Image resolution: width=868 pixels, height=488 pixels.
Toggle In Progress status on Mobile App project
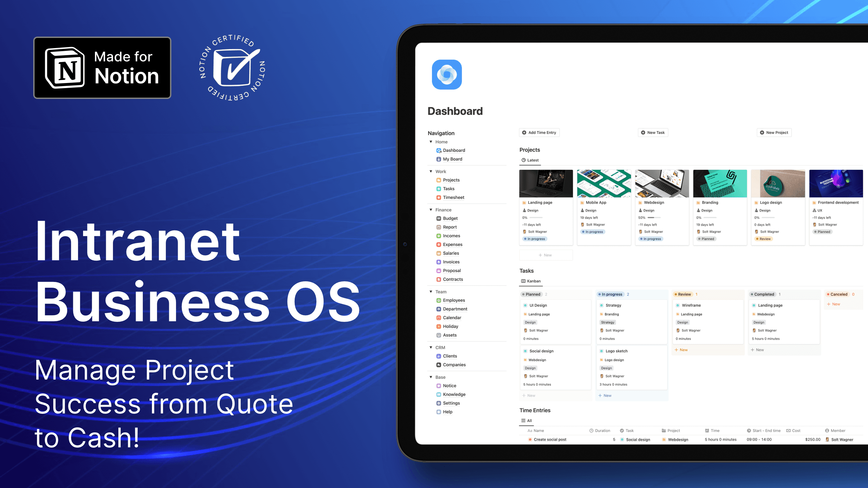pos(593,239)
